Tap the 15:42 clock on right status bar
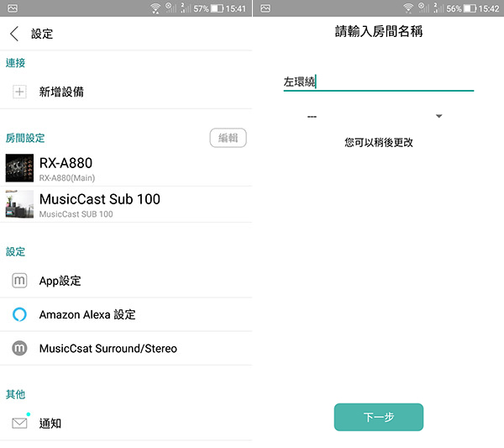Viewport: 504px width, 448px height. (489, 8)
